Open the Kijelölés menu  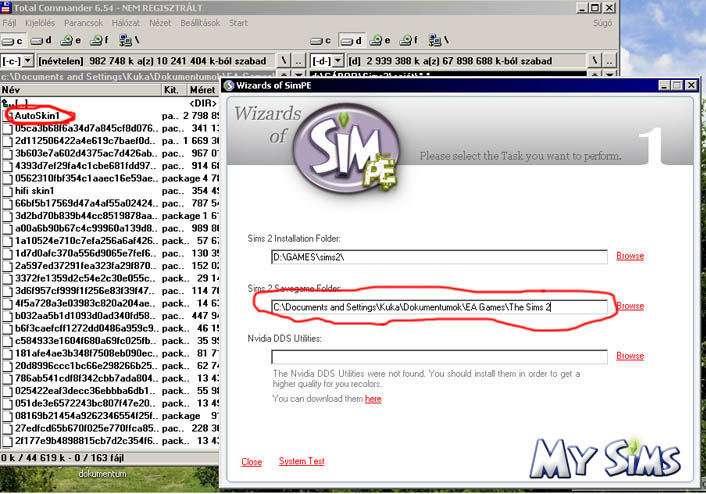tap(40, 23)
